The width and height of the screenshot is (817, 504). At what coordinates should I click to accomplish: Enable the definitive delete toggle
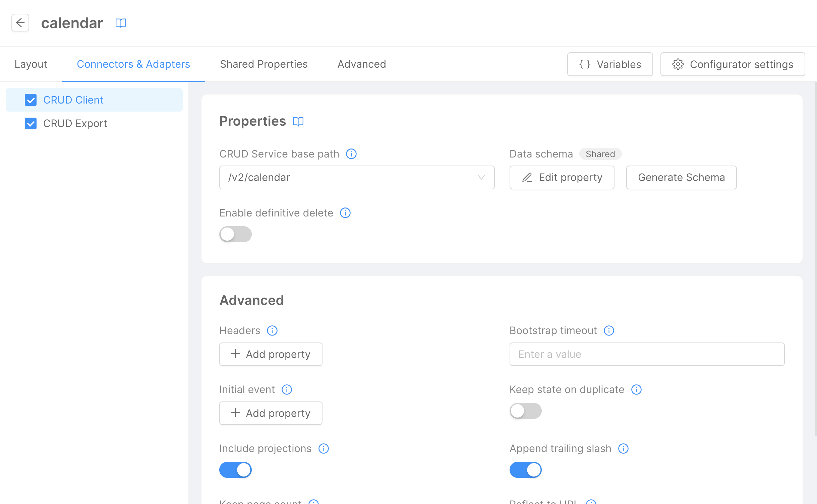pyautogui.click(x=235, y=234)
